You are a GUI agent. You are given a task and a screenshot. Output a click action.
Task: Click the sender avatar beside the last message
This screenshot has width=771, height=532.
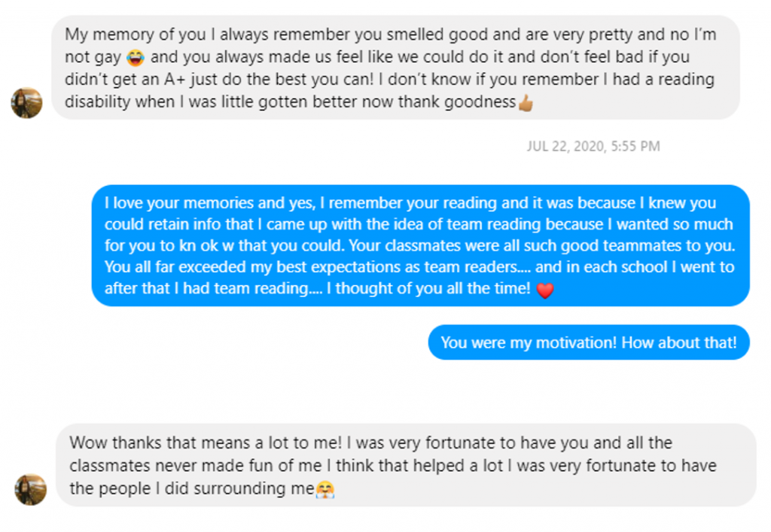pyautogui.click(x=30, y=489)
